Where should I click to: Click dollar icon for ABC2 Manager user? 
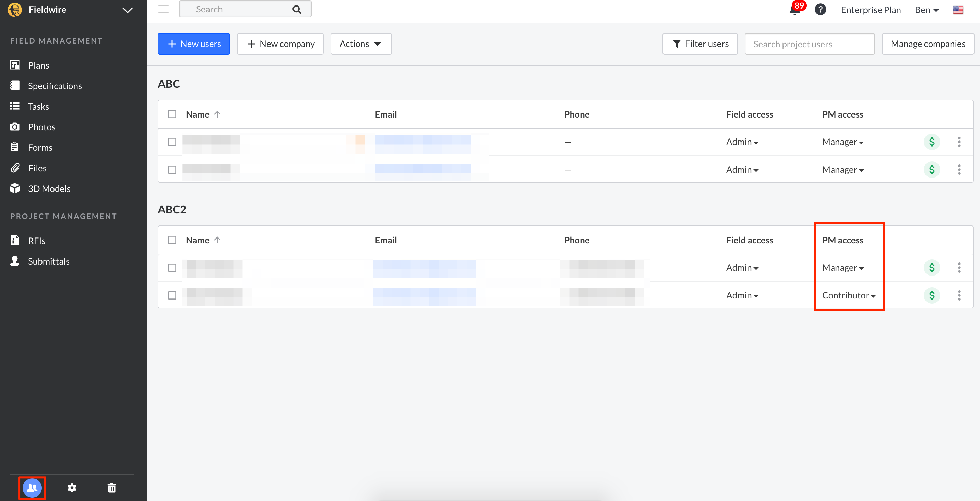tap(932, 268)
